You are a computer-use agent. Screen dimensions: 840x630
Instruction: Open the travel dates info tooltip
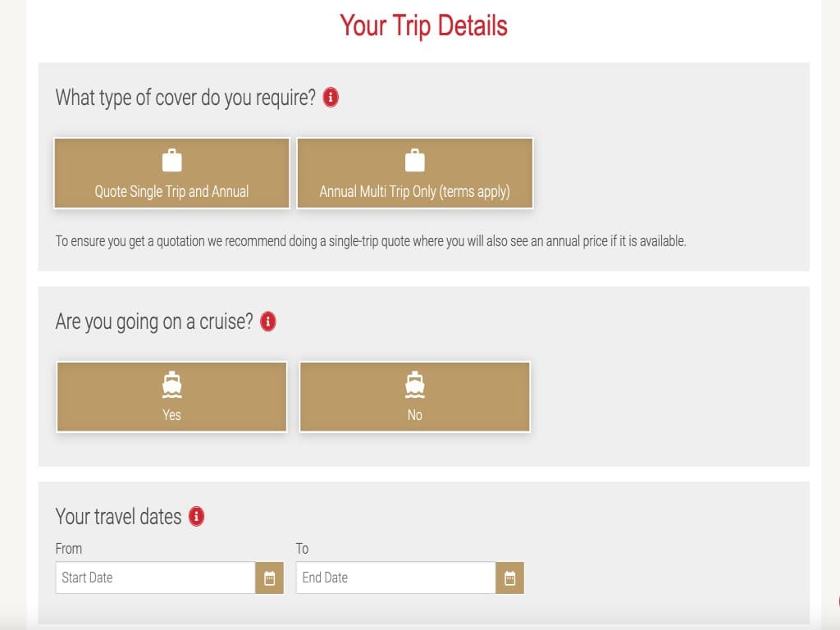point(199,517)
